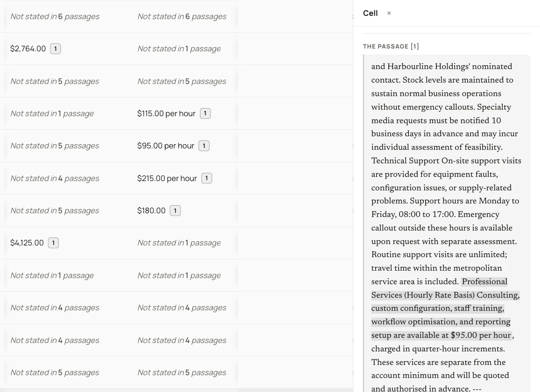The image size is (540, 392).
Task: Select the $2,764.00 cell value
Action: 28,49
